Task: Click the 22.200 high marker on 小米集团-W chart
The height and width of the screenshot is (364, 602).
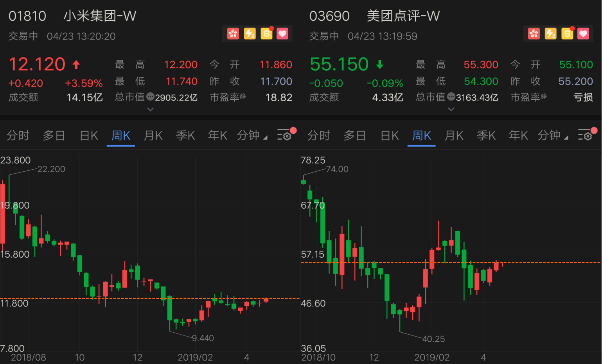Action: coord(51,169)
